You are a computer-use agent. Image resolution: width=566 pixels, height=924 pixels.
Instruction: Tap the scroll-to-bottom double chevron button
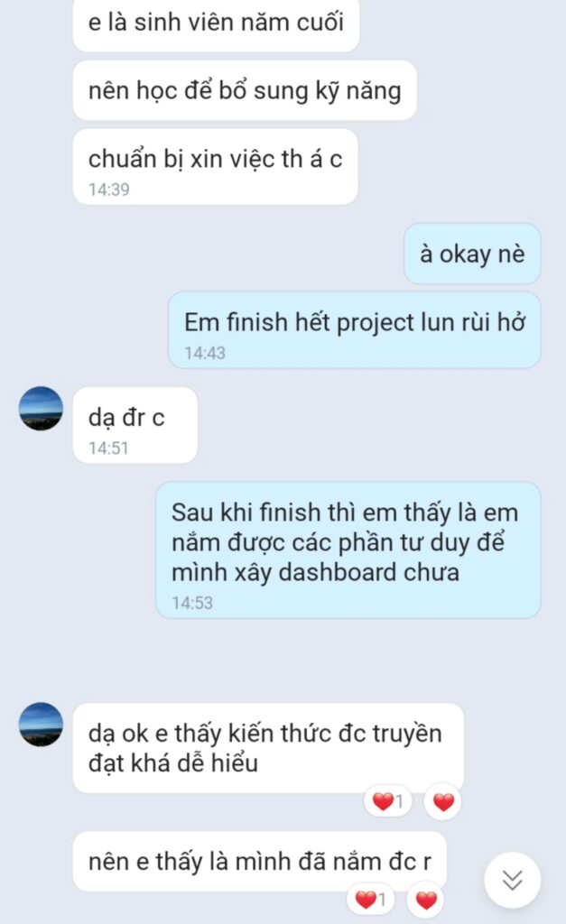pyautogui.click(x=513, y=880)
